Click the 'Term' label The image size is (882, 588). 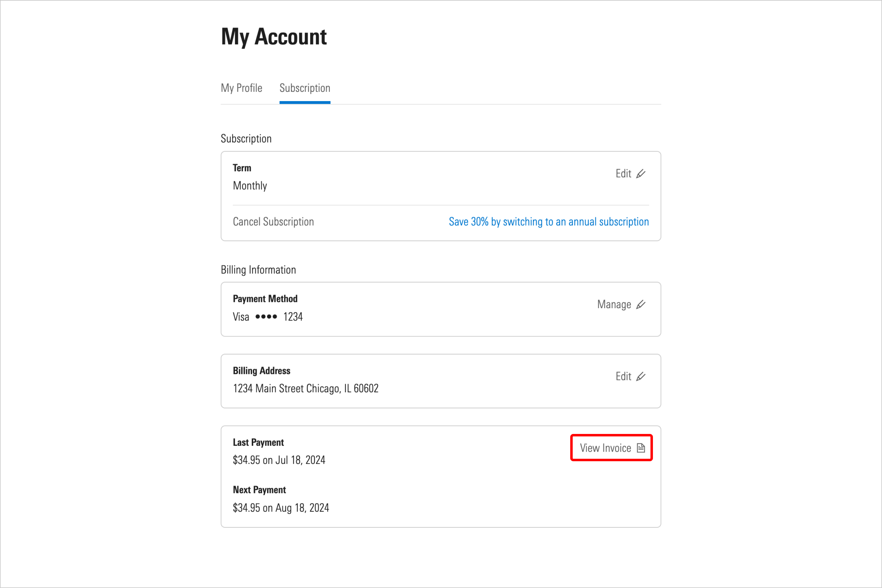click(242, 168)
